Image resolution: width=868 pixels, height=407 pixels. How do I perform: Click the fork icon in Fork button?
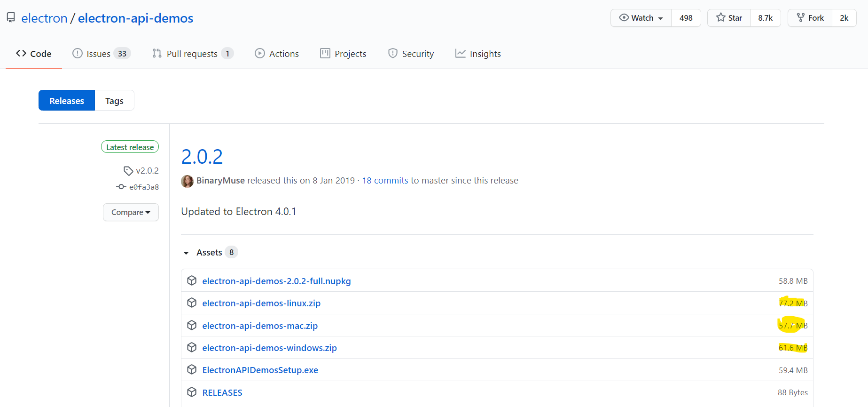[x=801, y=17]
